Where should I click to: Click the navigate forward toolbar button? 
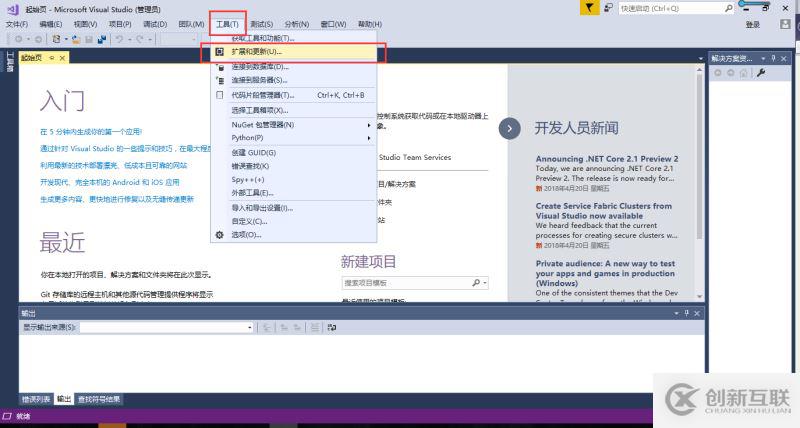[38, 39]
